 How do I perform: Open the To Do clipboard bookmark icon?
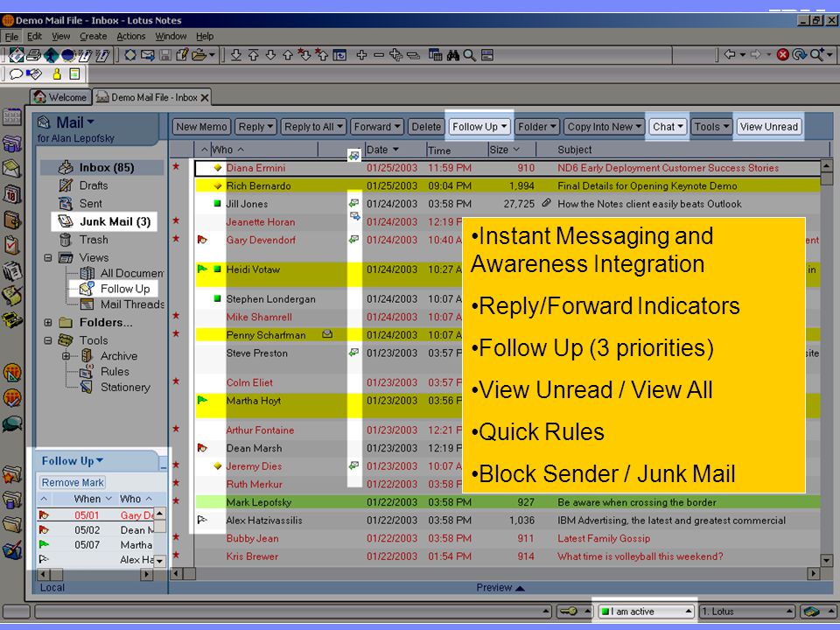[x=11, y=245]
